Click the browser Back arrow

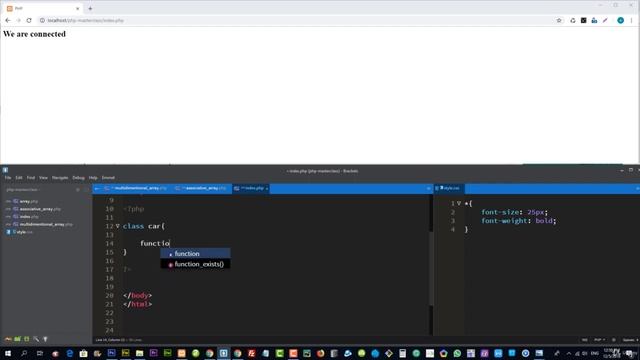[x=8, y=20]
